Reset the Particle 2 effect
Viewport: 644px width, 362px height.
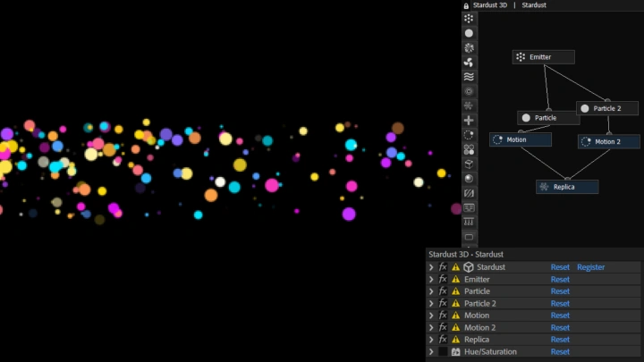pos(560,304)
